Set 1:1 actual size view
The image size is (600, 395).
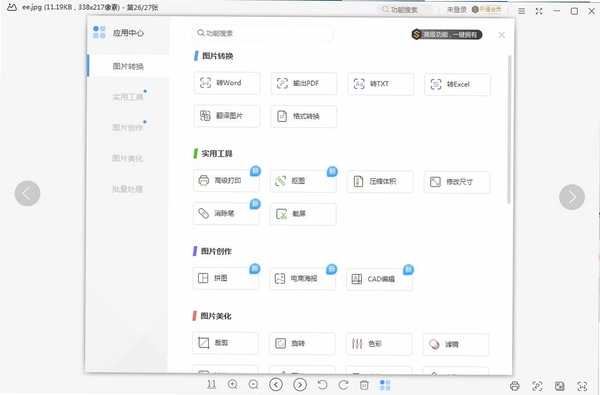[212, 384]
